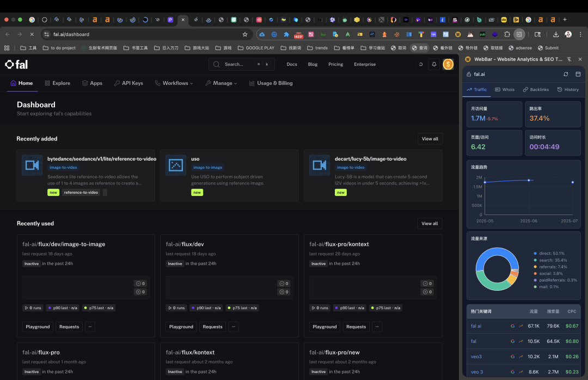Open Usage & Billing
The height and width of the screenshot is (380, 588).
pyautogui.click(x=271, y=83)
